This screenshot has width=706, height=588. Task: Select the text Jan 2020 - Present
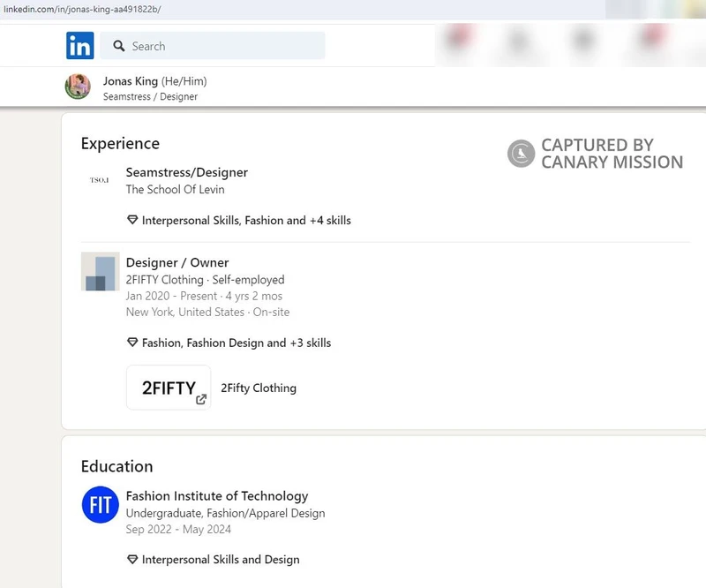[171, 296]
